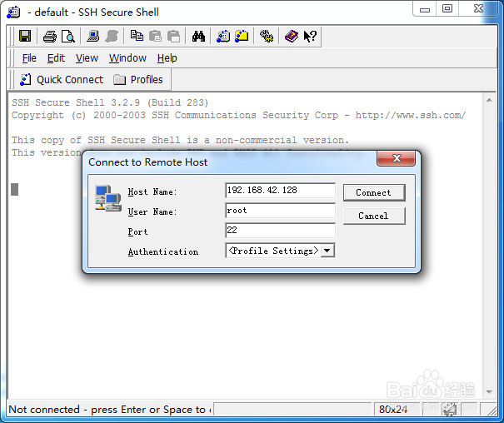504x423 pixels.
Task: Click the Port input field
Action: tap(280, 231)
